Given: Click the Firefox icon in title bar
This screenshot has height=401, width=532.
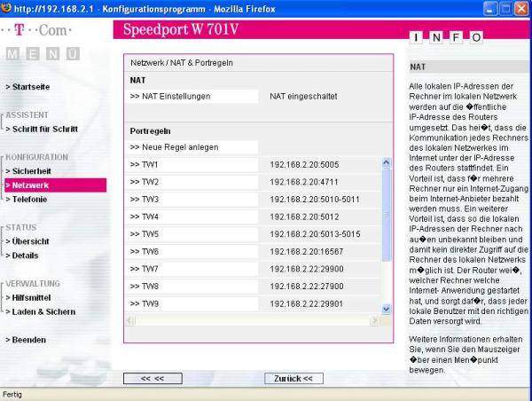Looking at the screenshot, I should point(8,8).
